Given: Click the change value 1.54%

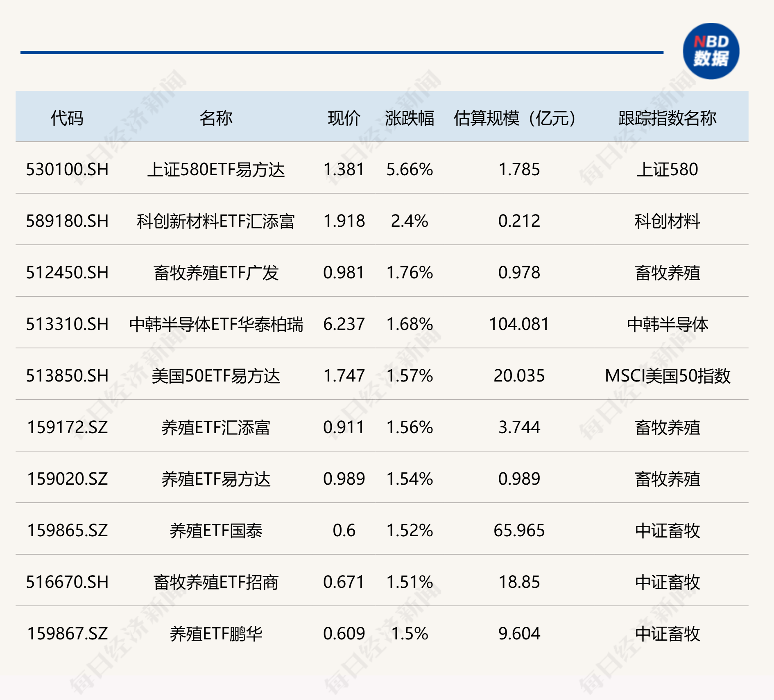Looking at the screenshot, I should [410, 479].
